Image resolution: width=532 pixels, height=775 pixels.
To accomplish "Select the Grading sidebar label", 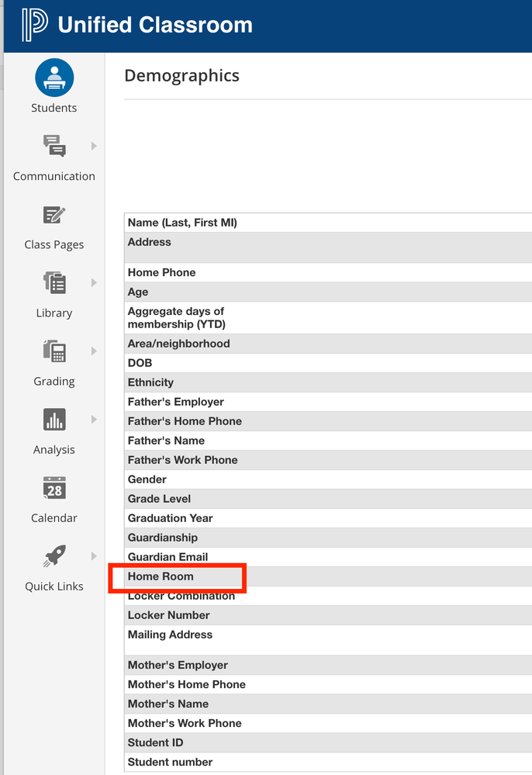I will pos(54,381).
